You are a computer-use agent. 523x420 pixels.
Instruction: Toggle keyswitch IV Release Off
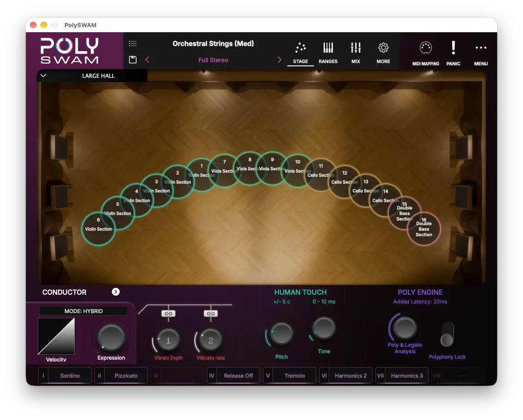[x=233, y=376]
